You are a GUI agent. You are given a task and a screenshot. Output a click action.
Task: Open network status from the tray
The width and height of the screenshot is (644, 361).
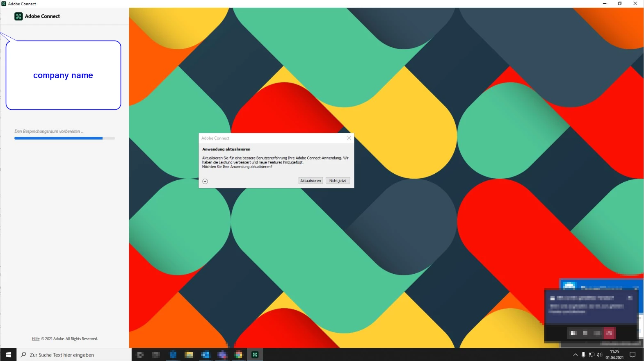click(x=591, y=355)
